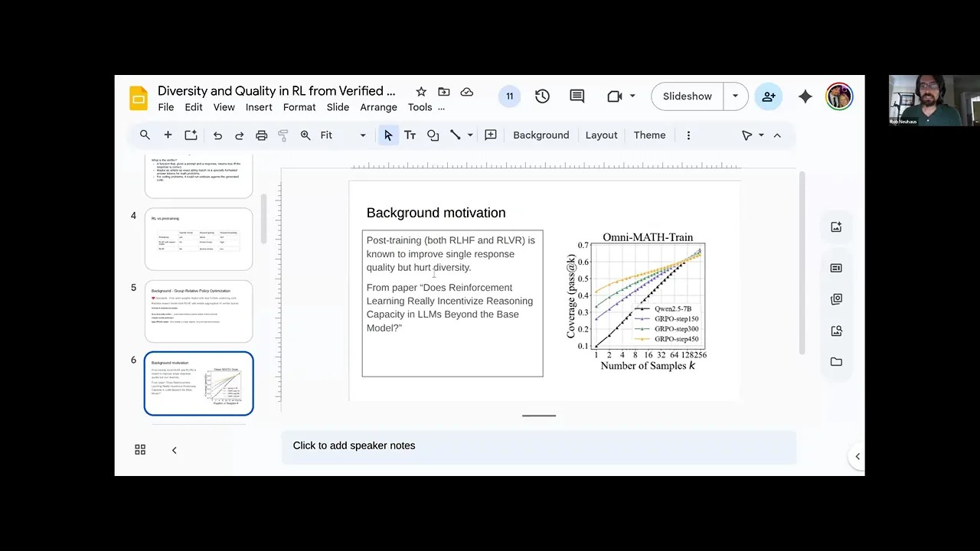Open the comments panel icon
This screenshot has width=980, height=551.
pyautogui.click(x=577, y=96)
